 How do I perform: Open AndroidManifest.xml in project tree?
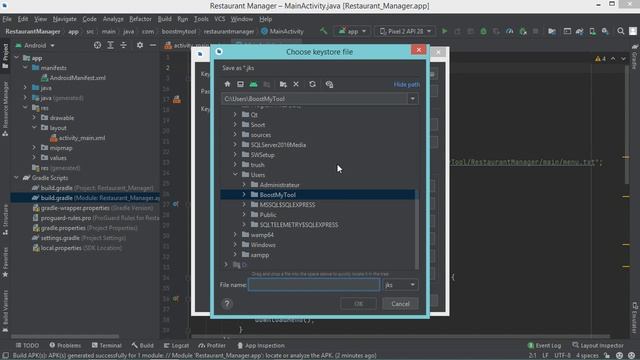(73, 78)
